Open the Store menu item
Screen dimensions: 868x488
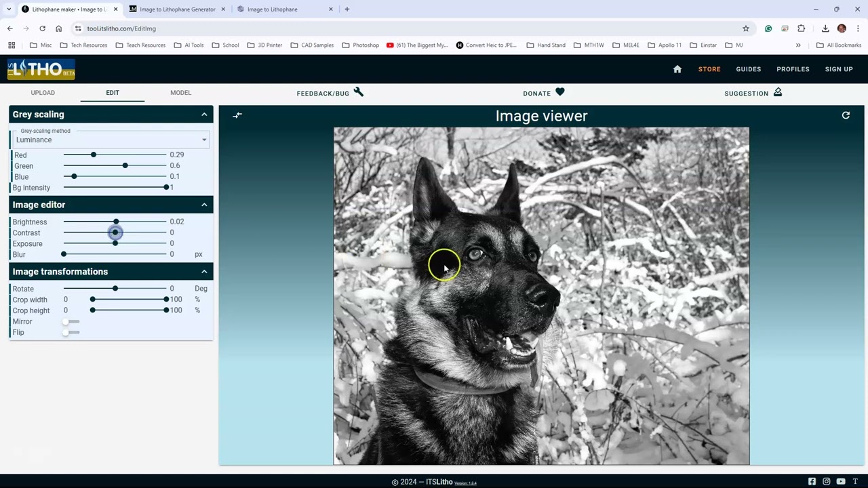click(709, 69)
